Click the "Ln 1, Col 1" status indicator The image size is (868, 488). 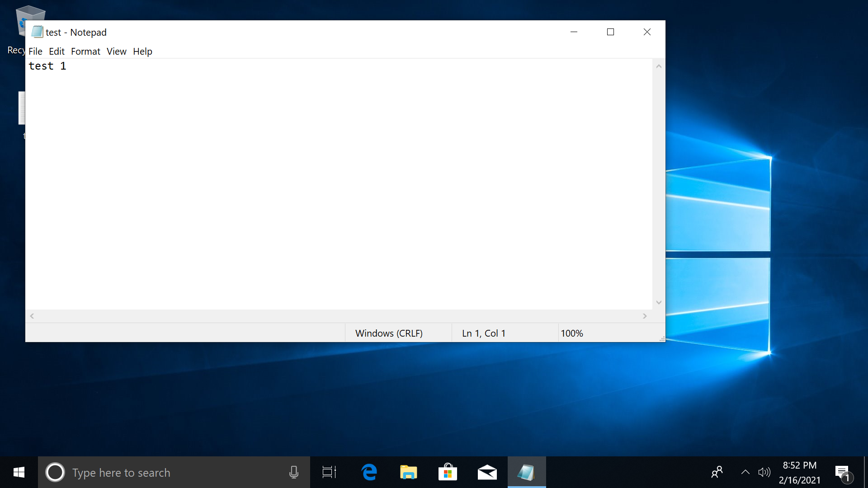pos(483,333)
